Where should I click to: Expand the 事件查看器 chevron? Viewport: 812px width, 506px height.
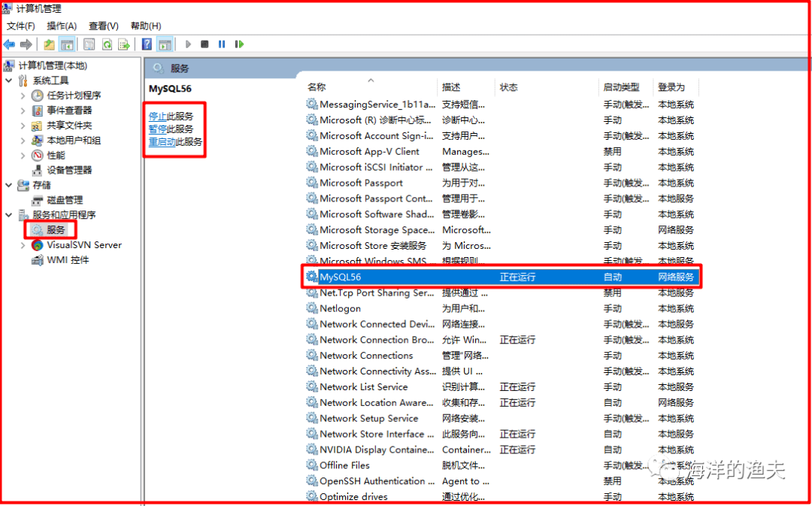point(23,111)
